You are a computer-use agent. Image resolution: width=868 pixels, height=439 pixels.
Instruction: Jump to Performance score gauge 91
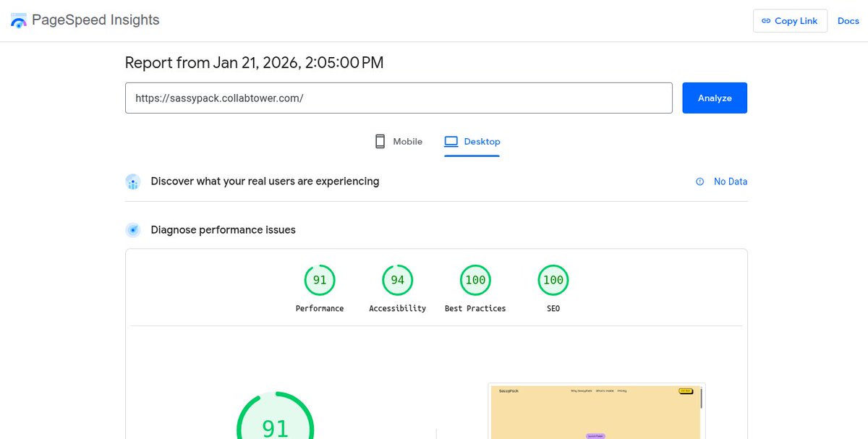[x=320, y=280]
